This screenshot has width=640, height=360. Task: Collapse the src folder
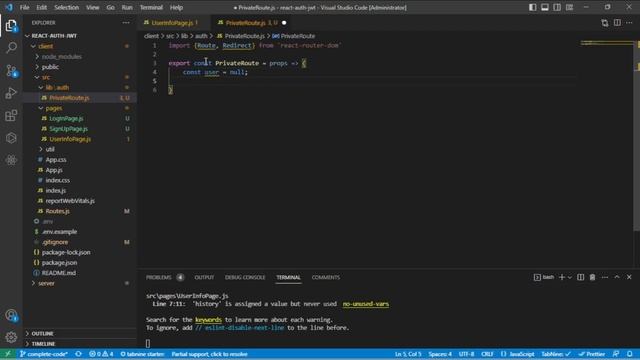point(37,77)
